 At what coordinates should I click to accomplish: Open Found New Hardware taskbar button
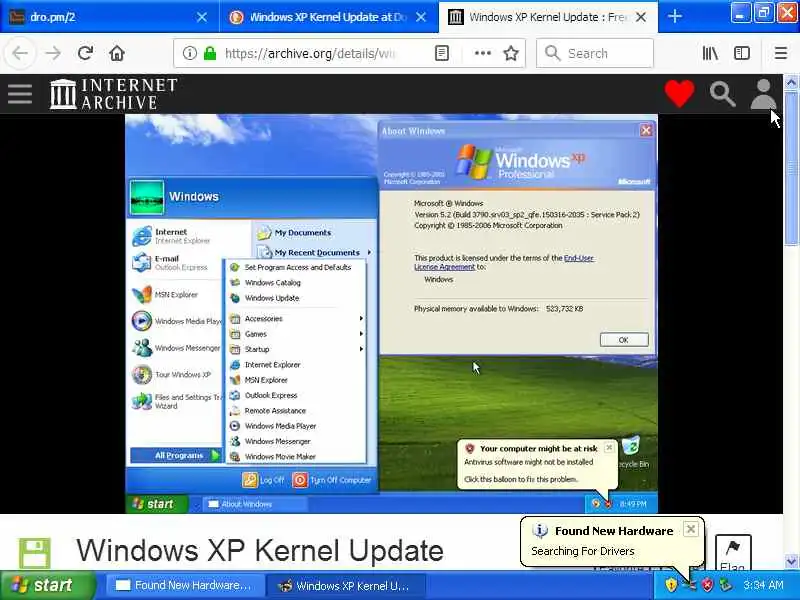(x=185, y=585)
